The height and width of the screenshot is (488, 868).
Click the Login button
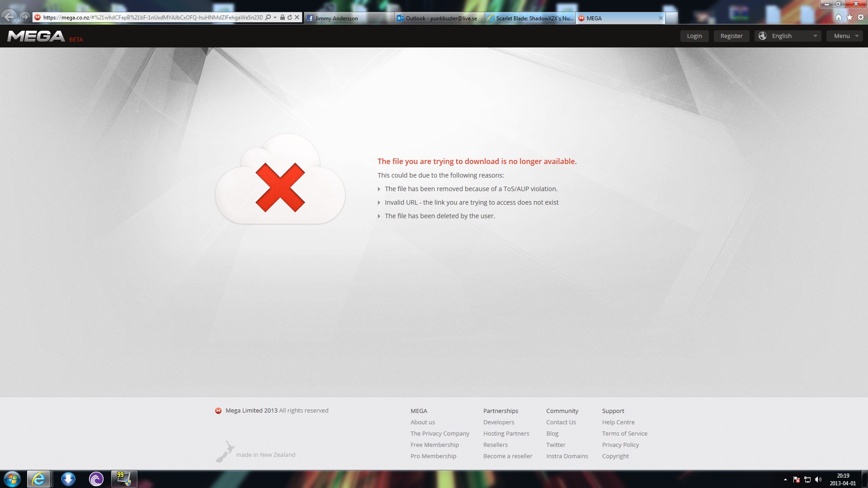[x=694, y=36]
